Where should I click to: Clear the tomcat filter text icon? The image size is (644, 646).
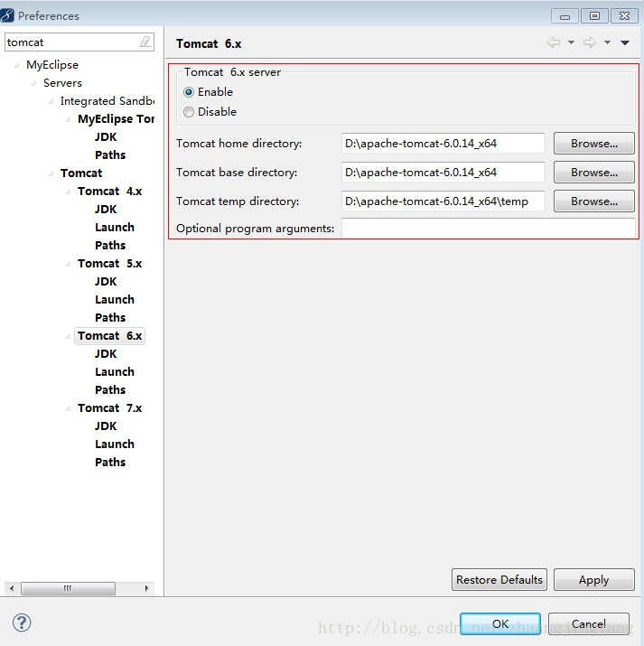coord(145,42)
